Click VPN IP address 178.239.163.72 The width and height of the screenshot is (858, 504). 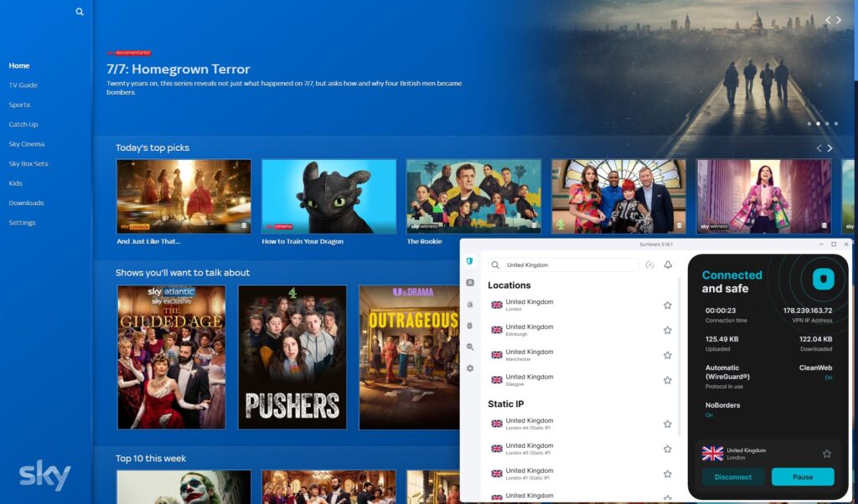[807, 311]
